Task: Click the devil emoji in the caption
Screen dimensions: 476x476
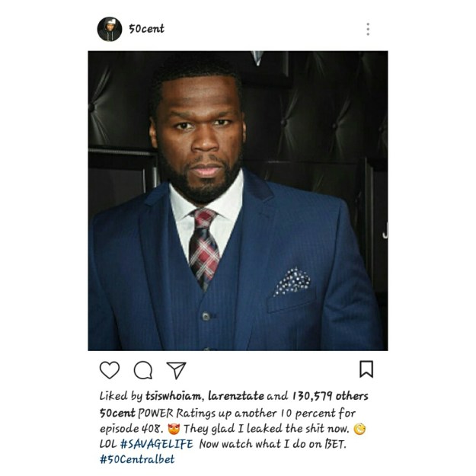Action: [174, 429]
